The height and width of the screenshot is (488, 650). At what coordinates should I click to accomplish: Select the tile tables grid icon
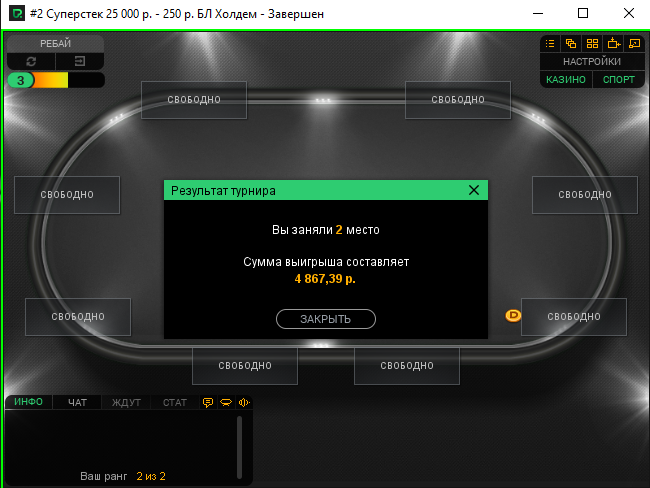(x=592, y=44)
